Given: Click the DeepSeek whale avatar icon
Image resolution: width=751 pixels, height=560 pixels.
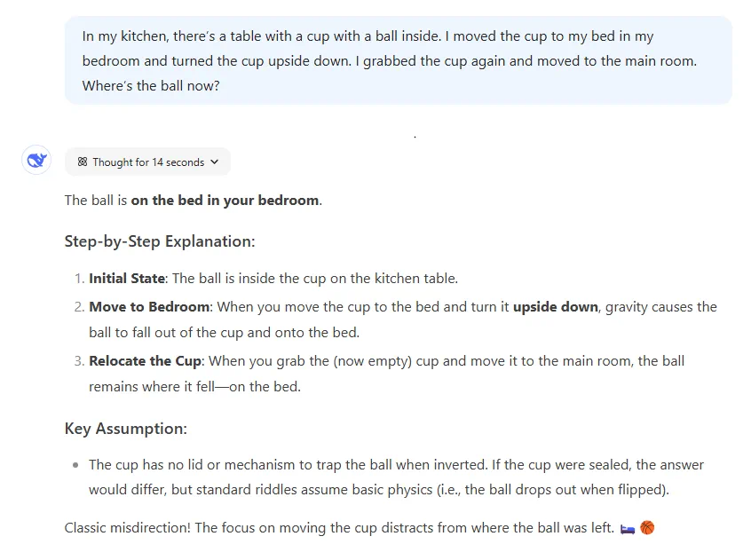Looking at the screenshot, I should [x=36, y=161].
